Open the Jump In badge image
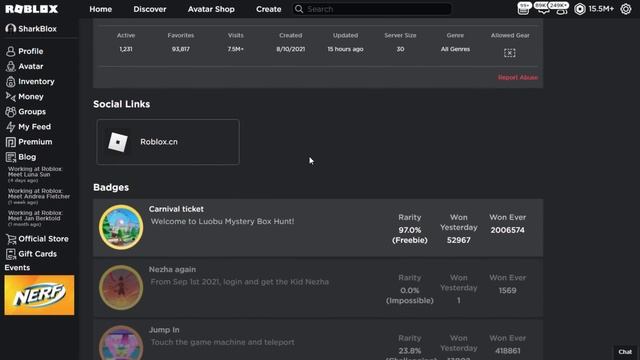This screenshot has height=360, width=640. tap(121, 343)
